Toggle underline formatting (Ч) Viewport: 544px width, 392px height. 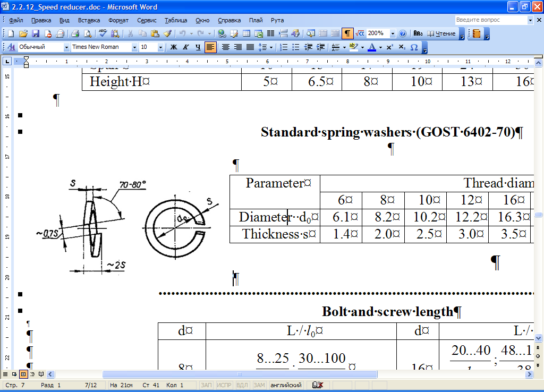[198, 47]
